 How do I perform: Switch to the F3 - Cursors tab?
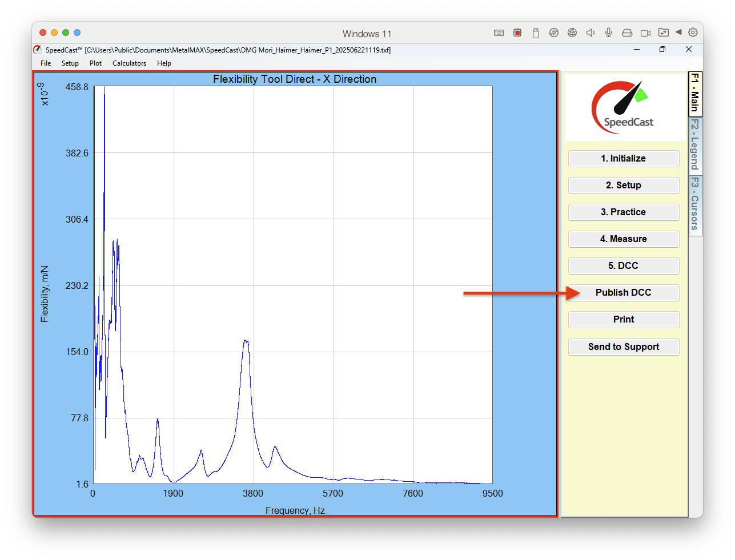pyautogui.click(x=695, y=205)
